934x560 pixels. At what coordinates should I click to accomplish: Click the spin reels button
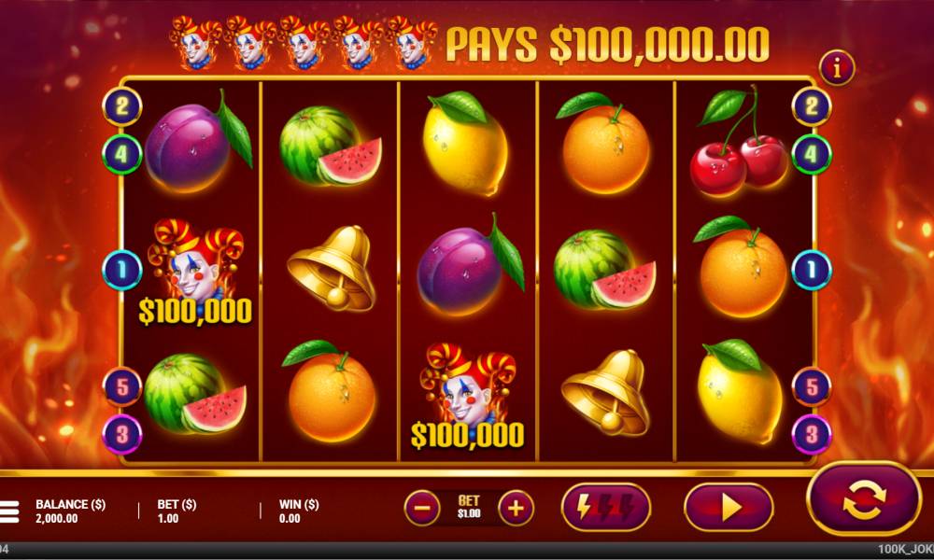tap(864, 499)
